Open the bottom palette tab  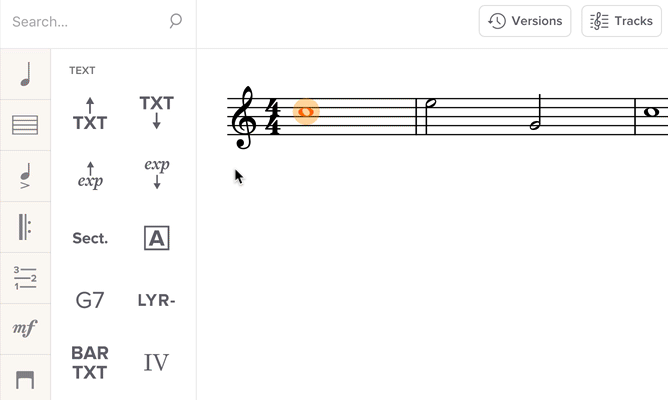click(25, 379)
